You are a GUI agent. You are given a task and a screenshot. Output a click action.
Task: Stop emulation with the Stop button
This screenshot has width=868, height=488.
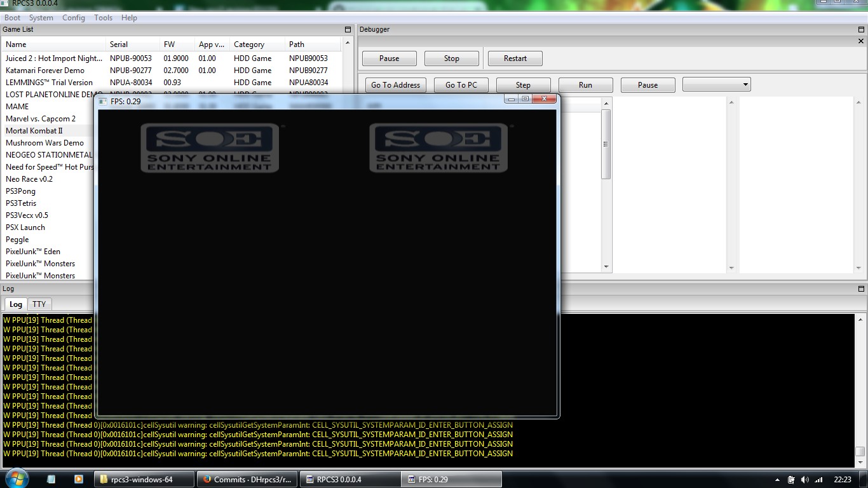pyautogui.click(x=451, y=58)
